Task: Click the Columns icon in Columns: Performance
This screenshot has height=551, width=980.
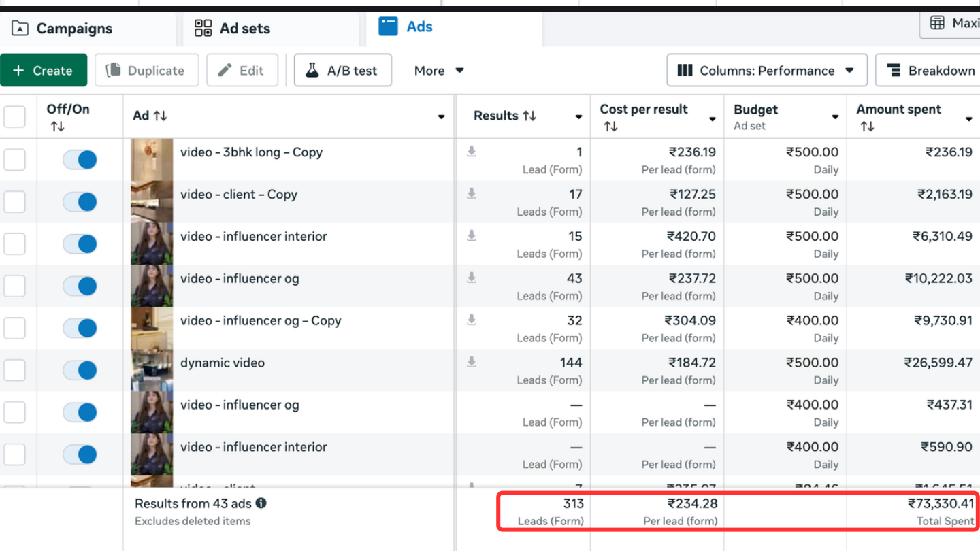Action: click(x=685, y=71)
